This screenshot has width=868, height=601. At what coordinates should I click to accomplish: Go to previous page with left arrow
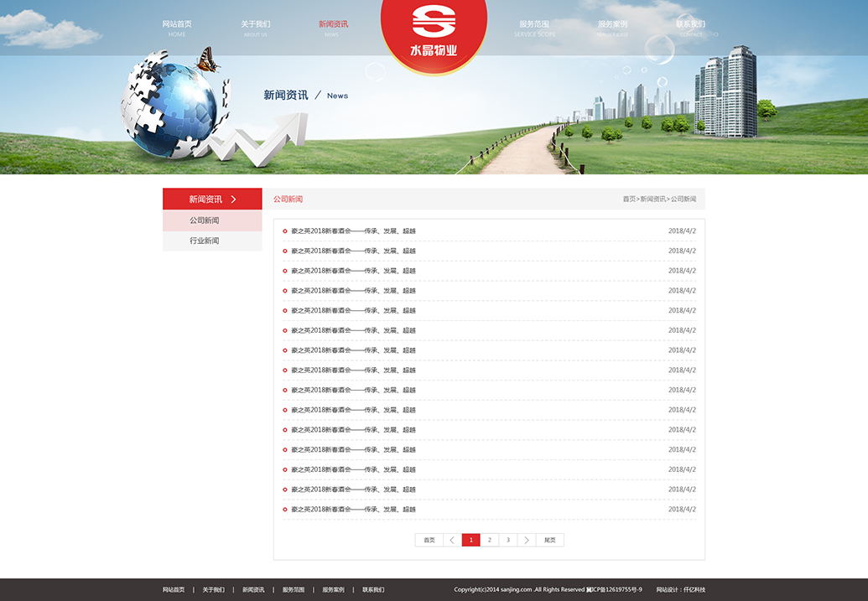point(452,540)
